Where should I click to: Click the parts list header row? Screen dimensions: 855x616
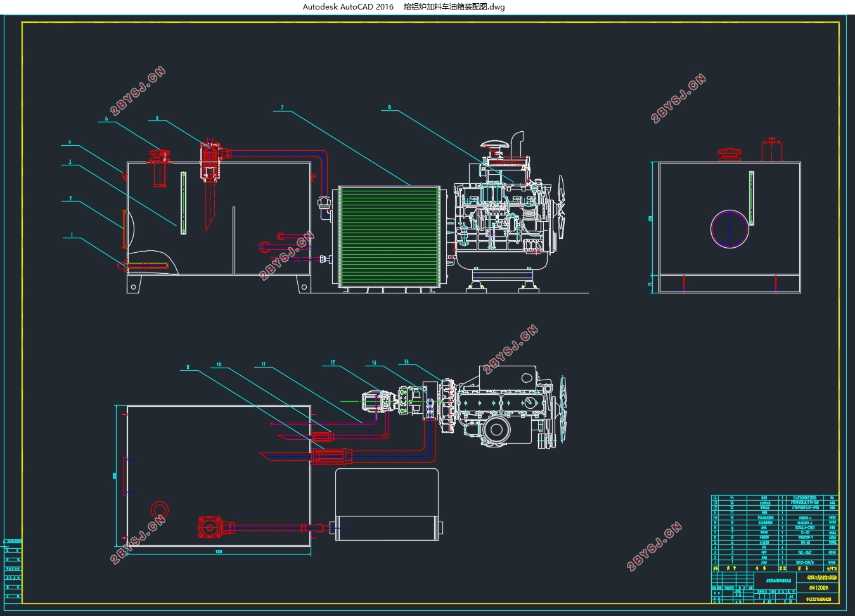775,568
